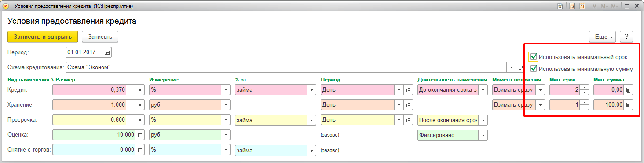Screen dimensions: 644x163
Task: Click the Кредит rate field 0,370
Action: [x=89, y=90]
